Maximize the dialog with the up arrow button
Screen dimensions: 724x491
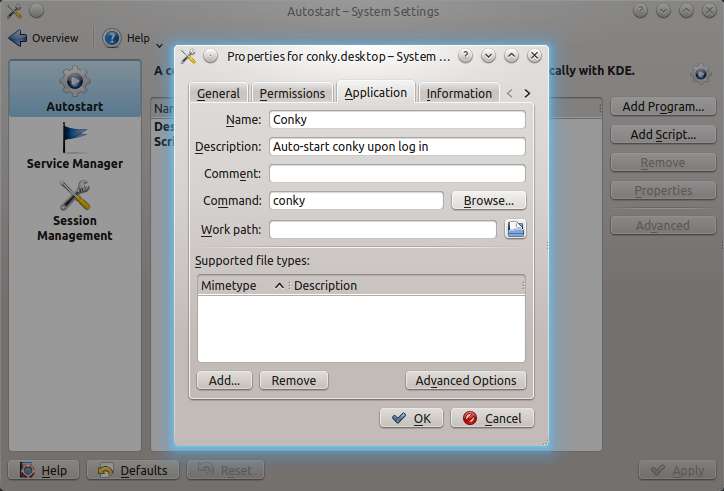click(511, 56)
